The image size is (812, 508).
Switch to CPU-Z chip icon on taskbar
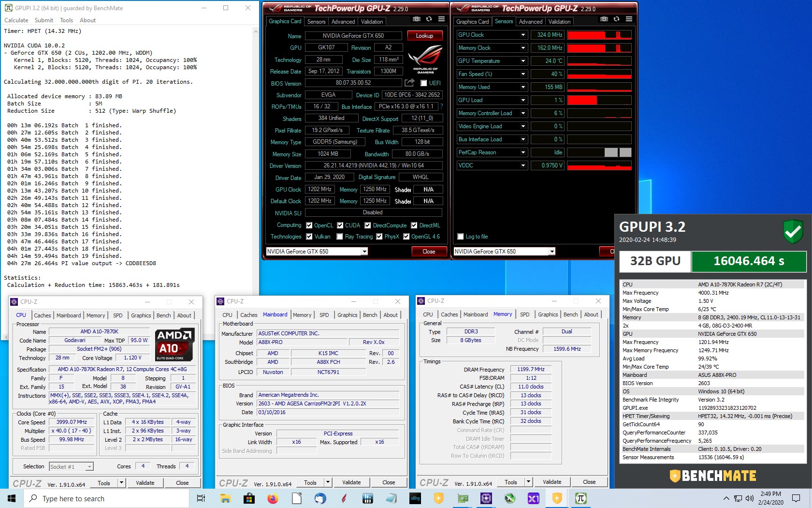[486, 498]
